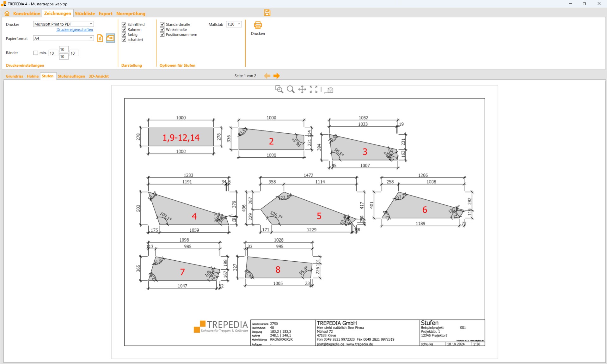Toggle the schattiert checkbox
The width and height of the screenshot is (607, 364).
124,39
